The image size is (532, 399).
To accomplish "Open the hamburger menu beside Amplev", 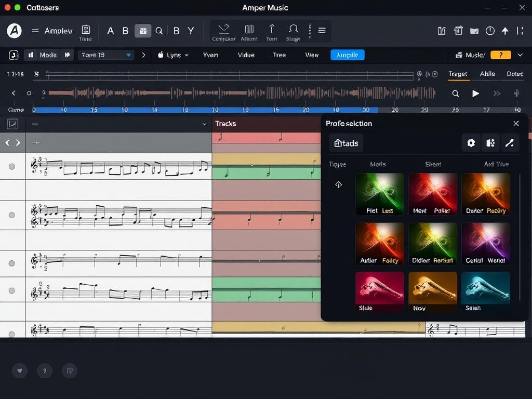I will pyautogui.click(x=35, y=31).
